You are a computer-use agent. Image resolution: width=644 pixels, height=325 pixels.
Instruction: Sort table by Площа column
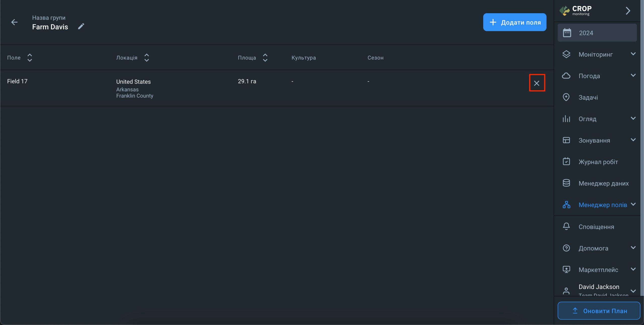point(265,58)
